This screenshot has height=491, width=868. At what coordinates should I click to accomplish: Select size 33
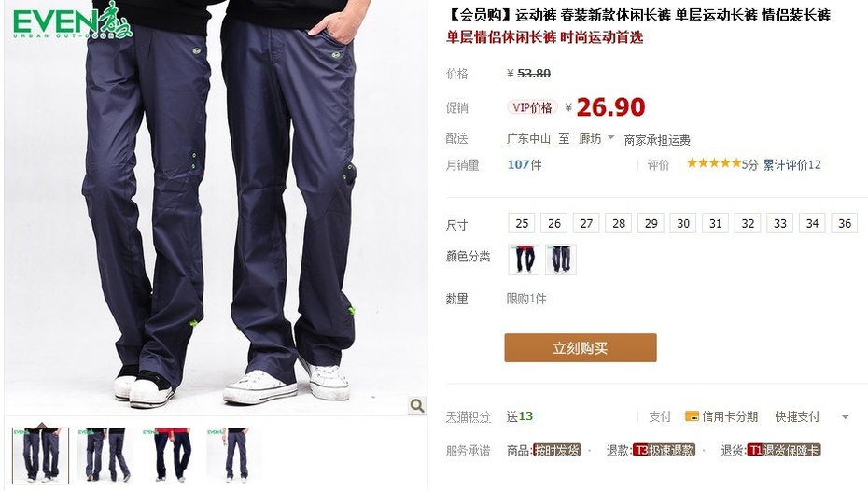click(x=780, y=224)
